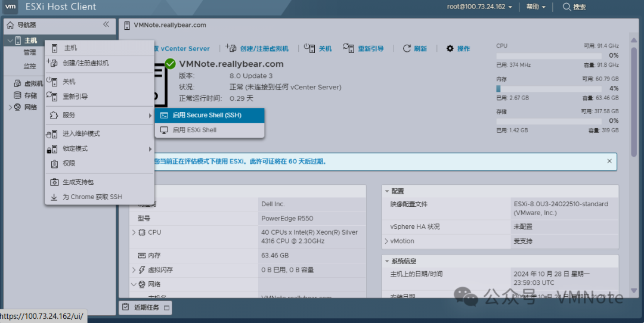The width and height of the screenshot is (644, 323).
Task: Click the actions gear icon in the toolbar
Action: [x=450, y=48]
